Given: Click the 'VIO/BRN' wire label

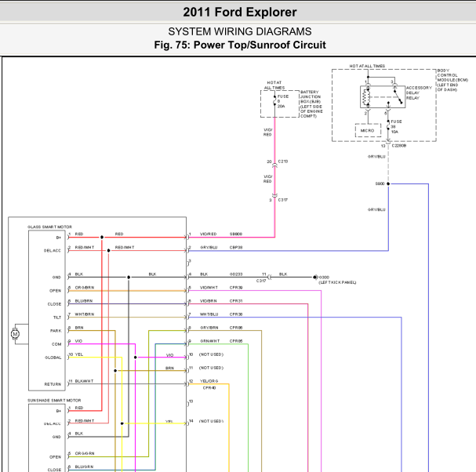Looking at the screenshot, I should [x=209, y=301].
